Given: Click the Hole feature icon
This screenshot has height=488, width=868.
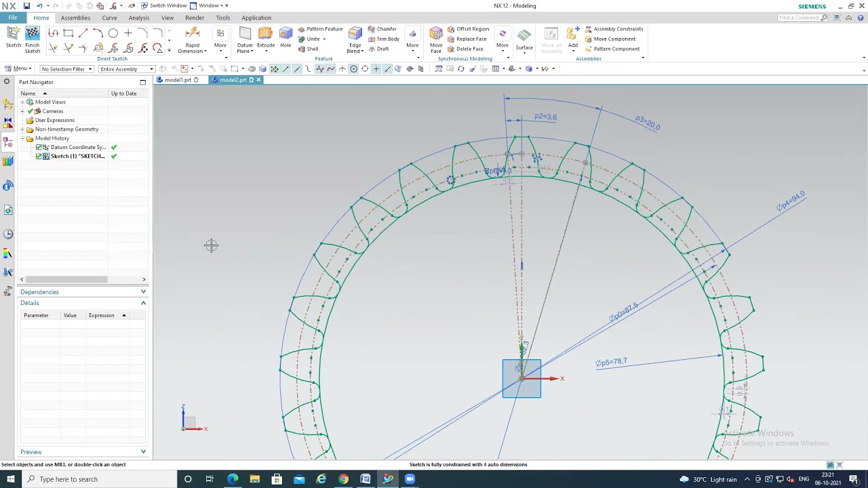Looking at the screenshot, I should tap(285, 34).
